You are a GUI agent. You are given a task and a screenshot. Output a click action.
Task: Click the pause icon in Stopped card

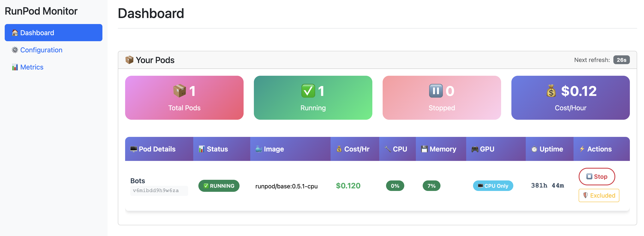click(436, 91)
